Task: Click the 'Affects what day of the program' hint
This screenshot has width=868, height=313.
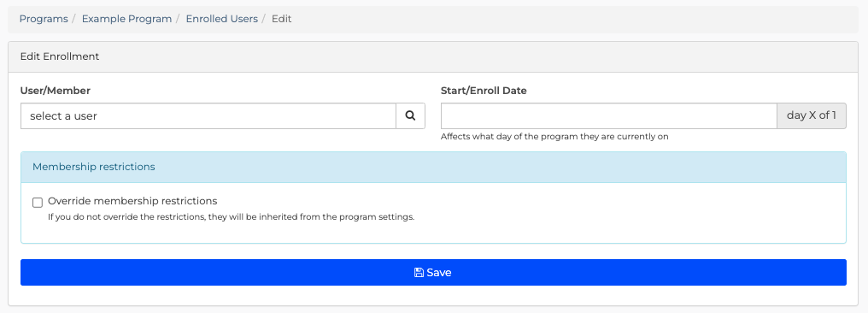Action: [x=554, y=136]
